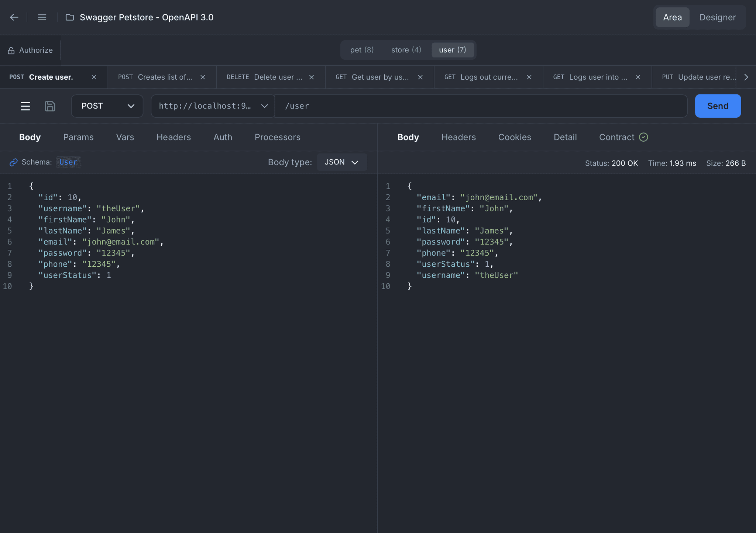Select the store (4) group
This screenshot has height=533, width=756.
click(x=406, y=50)
